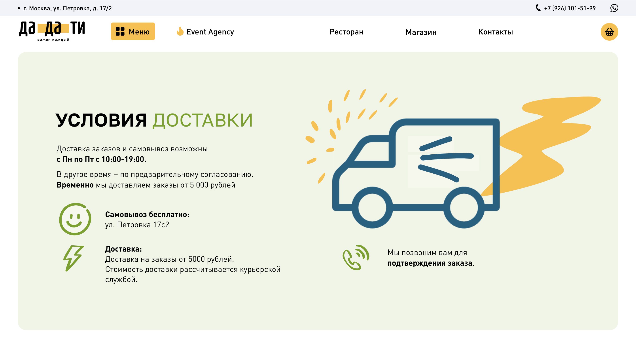Go to the Магазин page
Viewport: 636px width, 364px height.
(x=421, y=32)
